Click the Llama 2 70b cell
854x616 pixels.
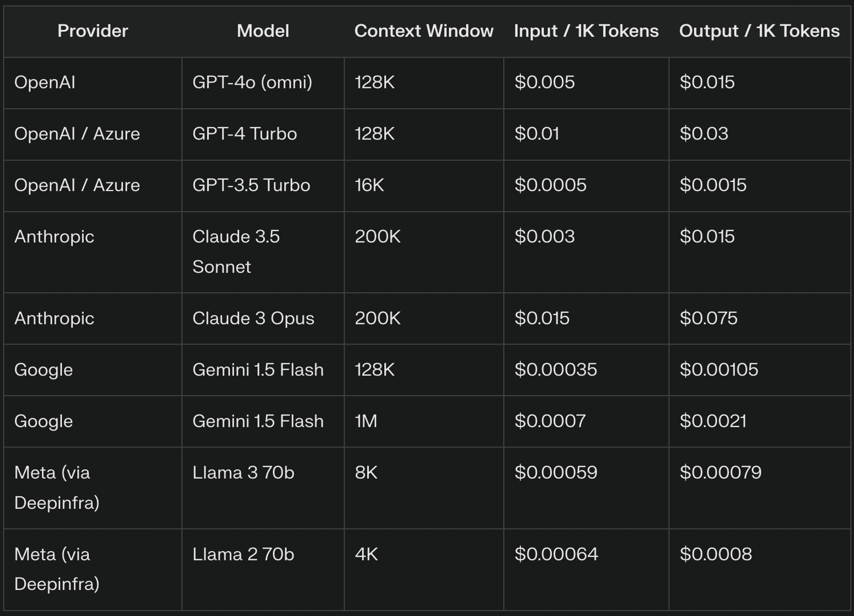(263, 569)
